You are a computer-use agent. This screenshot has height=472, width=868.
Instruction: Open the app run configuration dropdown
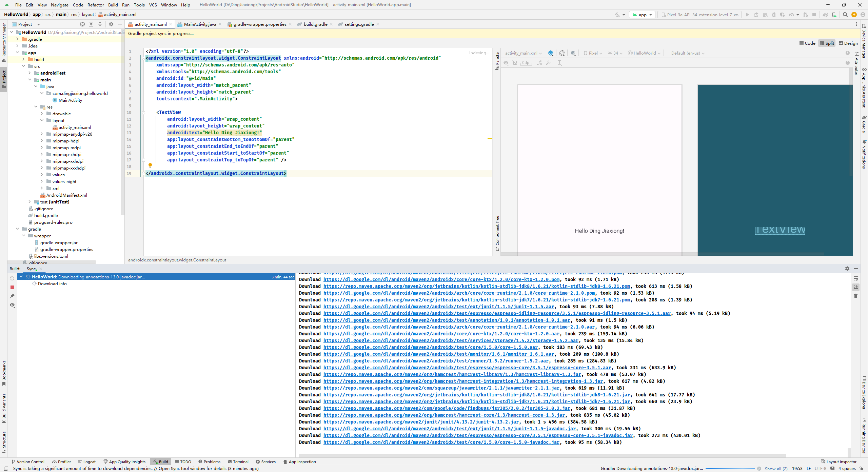coord(642,15)
